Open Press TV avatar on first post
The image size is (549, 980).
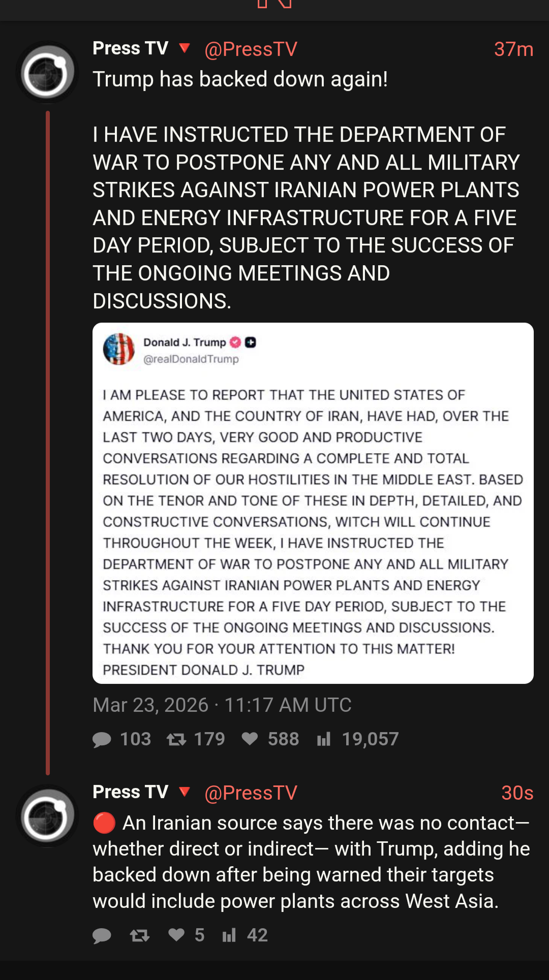48,72
